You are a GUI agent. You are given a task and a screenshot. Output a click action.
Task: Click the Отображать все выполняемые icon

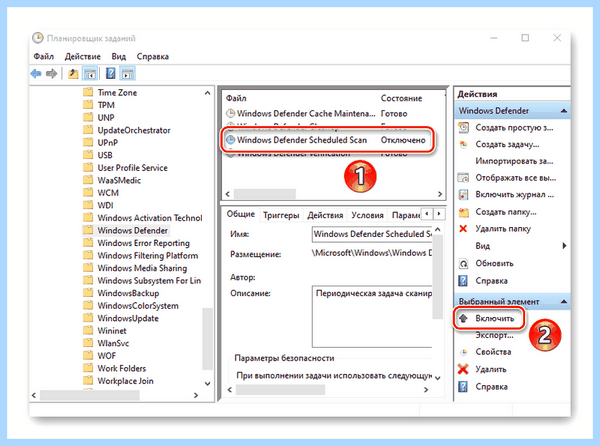(x=463, y=178)
